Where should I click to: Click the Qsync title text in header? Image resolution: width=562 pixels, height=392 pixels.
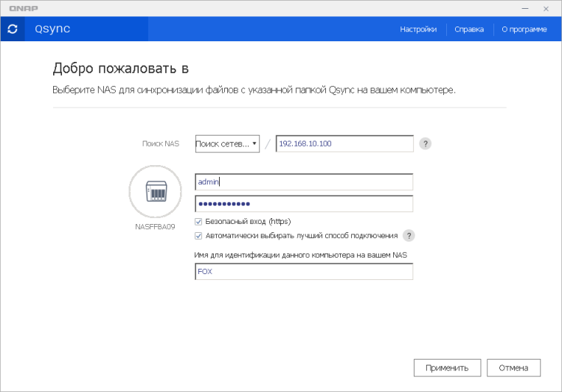click(x=52, y=29)
